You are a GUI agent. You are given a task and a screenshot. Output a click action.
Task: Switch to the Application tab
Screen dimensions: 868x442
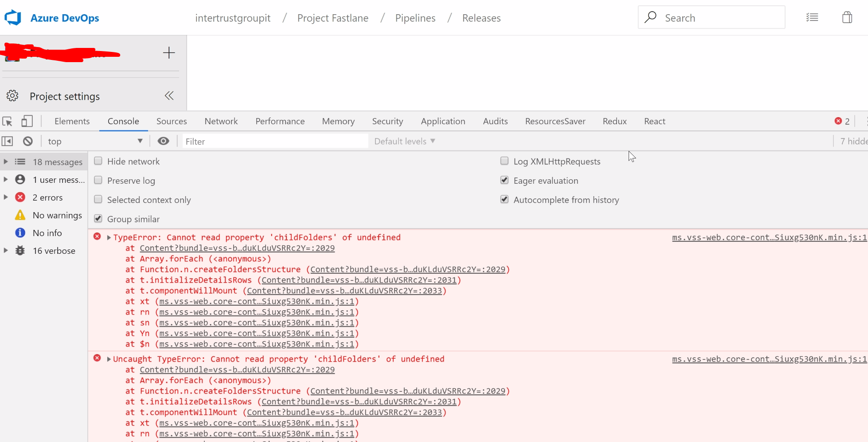coord(443,121)
